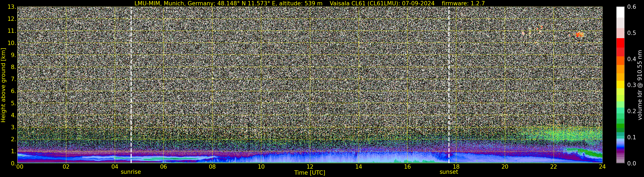
Task: Click the red segment of the colorbar
Action: coord(620,43)
